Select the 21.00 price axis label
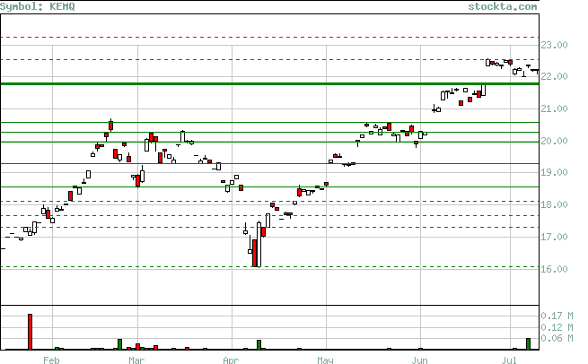 pos(554,109)
